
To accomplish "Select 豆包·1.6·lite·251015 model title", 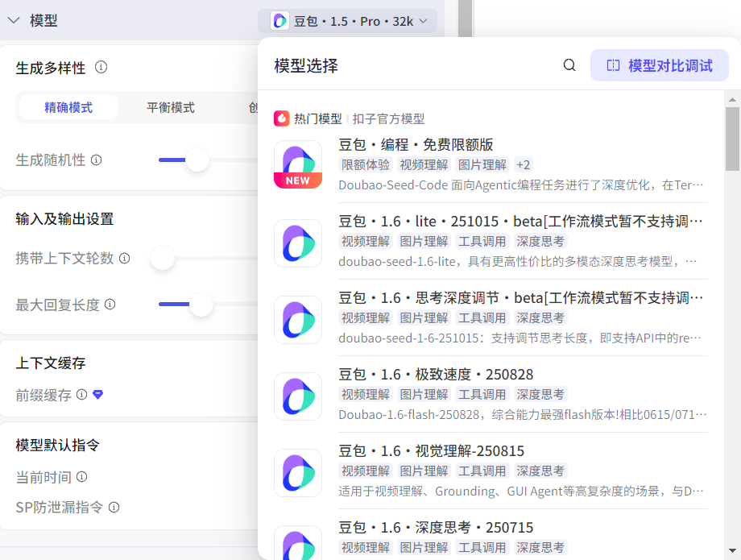I will tap(520, 221).
